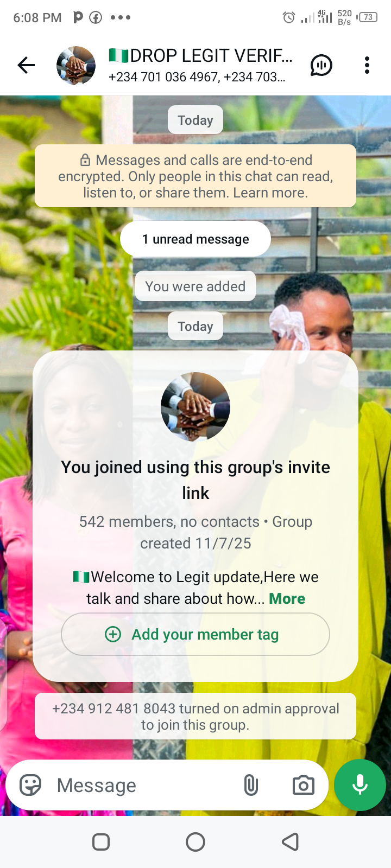The height and width of the screenshot is (868, 391).
Task: View the large group photo in card
Action: click(195, 407)
